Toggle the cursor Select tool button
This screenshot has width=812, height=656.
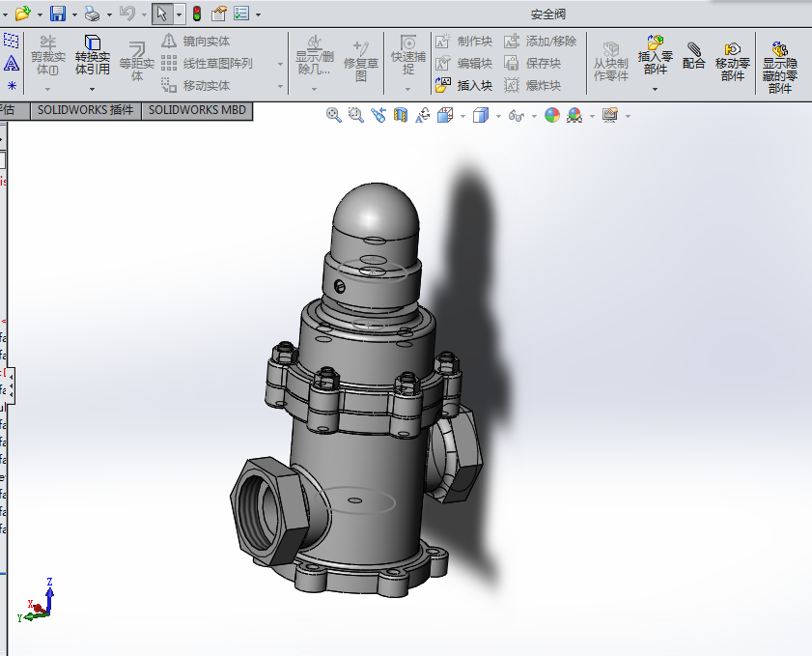[161, 14]
